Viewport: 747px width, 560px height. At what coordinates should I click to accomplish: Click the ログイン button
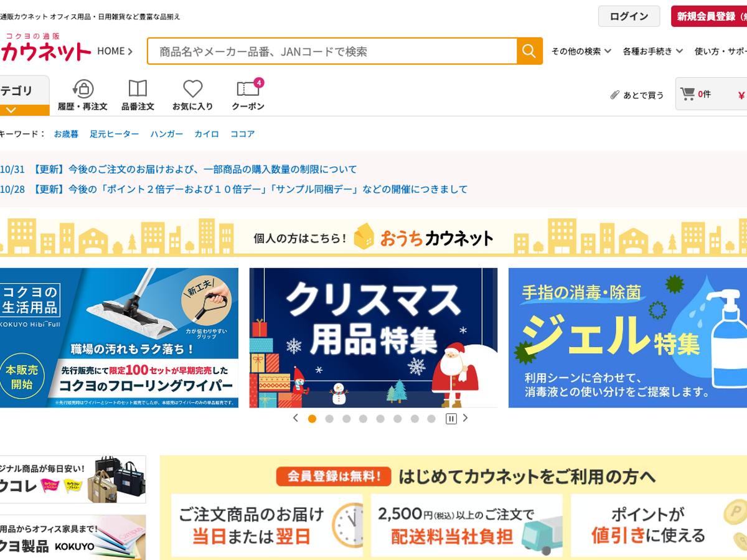629,16
